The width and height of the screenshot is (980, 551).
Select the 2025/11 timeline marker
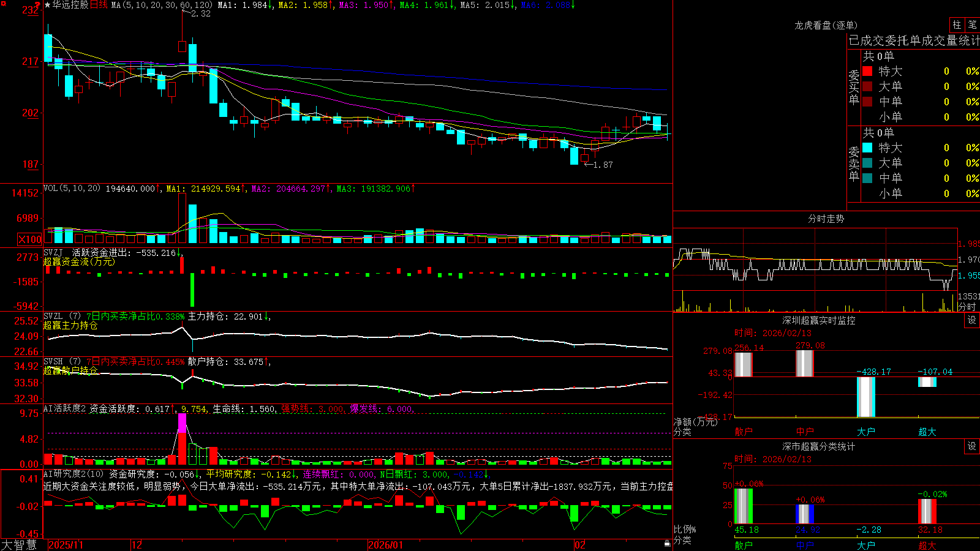coord(66,545)
